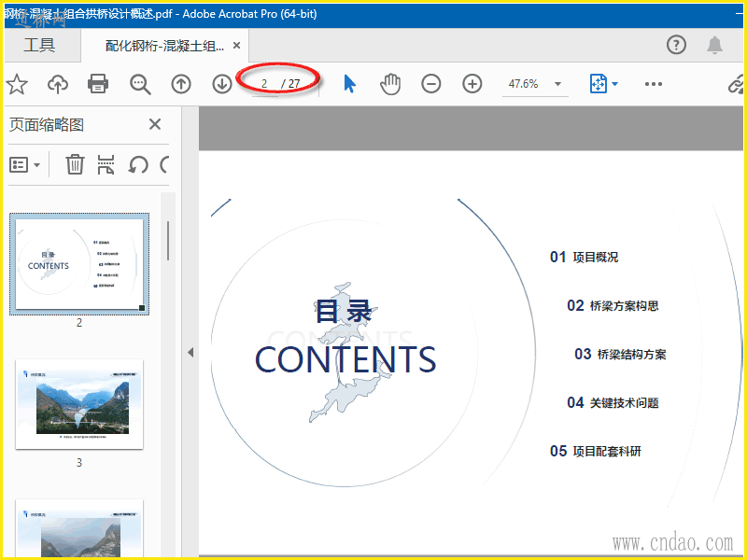The width and height of the screenshot is (747, 560).
Task: Select the page 3 thumbnail
Action: 79,404
